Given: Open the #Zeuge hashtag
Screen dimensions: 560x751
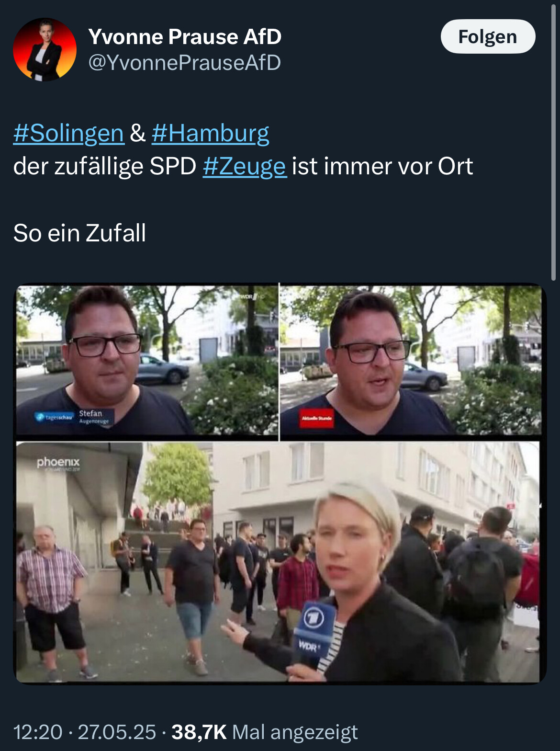Looking at the screenshot, I should [x=245, y=166].
